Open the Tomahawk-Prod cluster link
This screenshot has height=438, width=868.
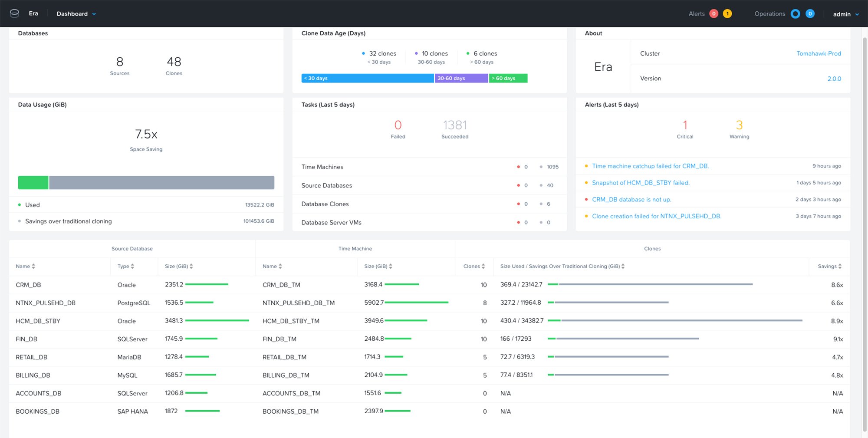819,53
